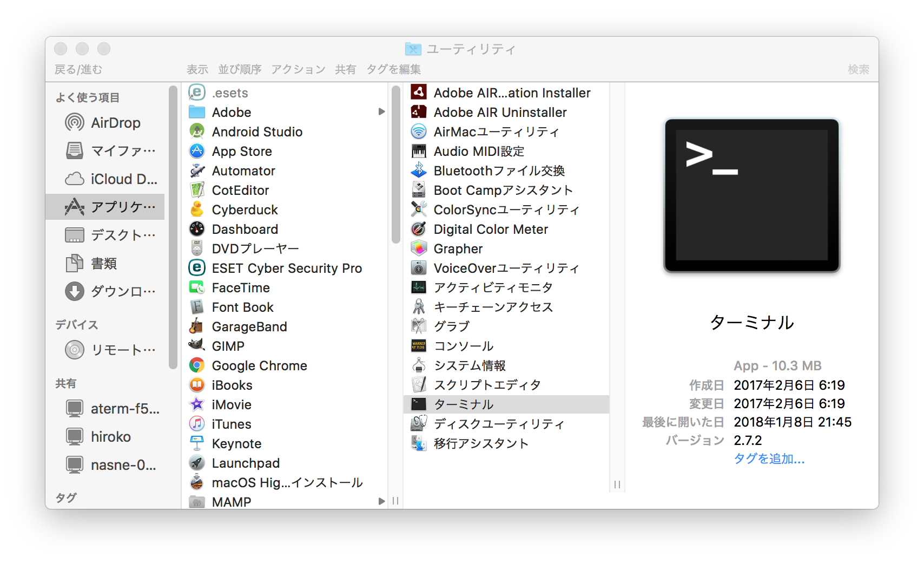Open 書類 in the sidebar
Screen dimensions: 924x563
coord(105,263)
